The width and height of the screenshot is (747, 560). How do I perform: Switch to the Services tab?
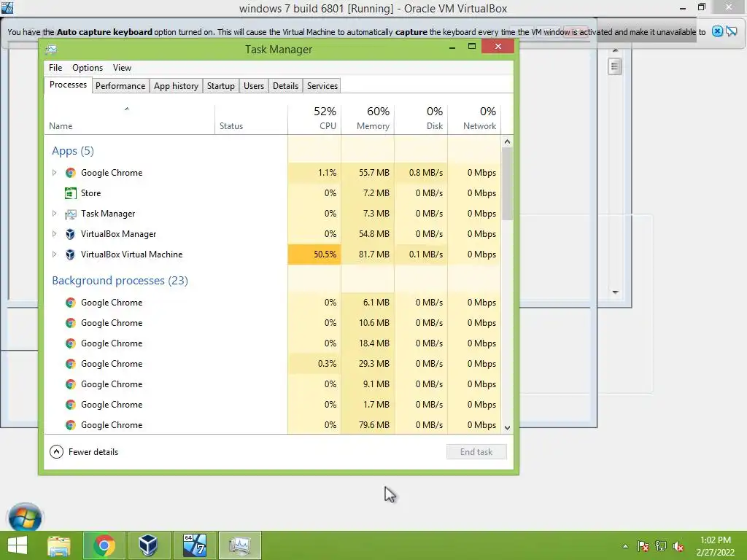coord(322,86)
